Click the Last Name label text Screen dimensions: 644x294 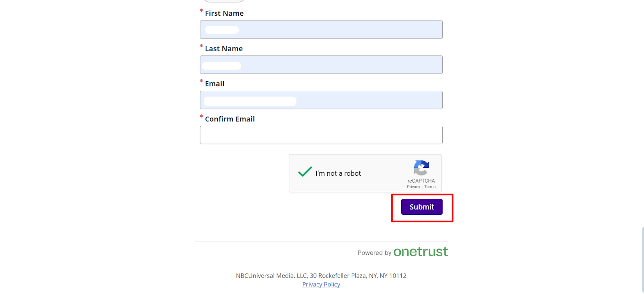pos(224,49)
